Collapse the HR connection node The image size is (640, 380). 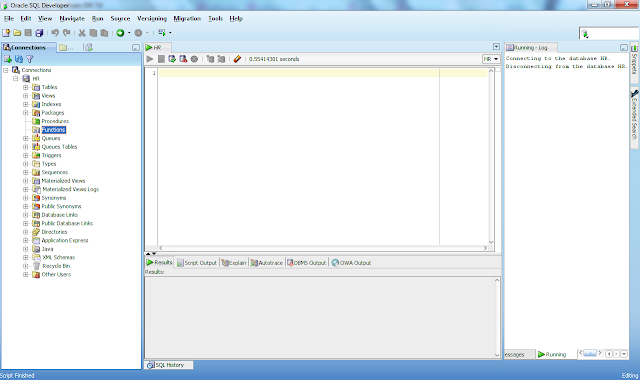tap(16, 78)
